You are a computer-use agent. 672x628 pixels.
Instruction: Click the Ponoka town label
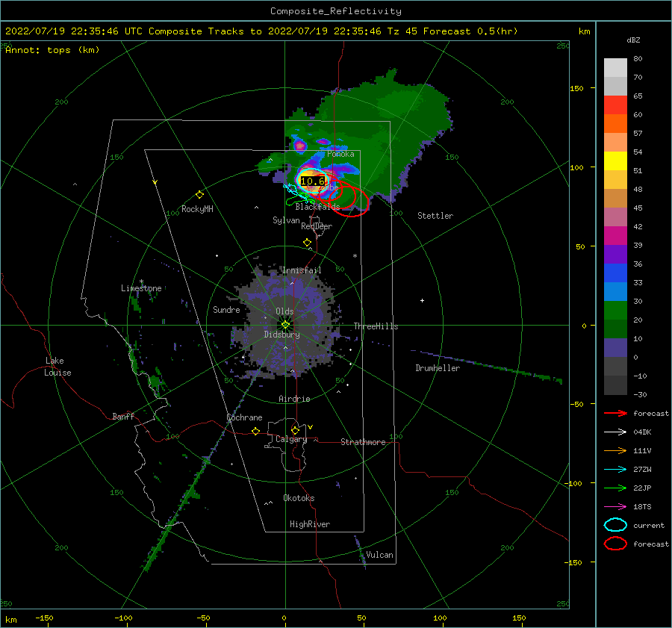click(340, 154)
